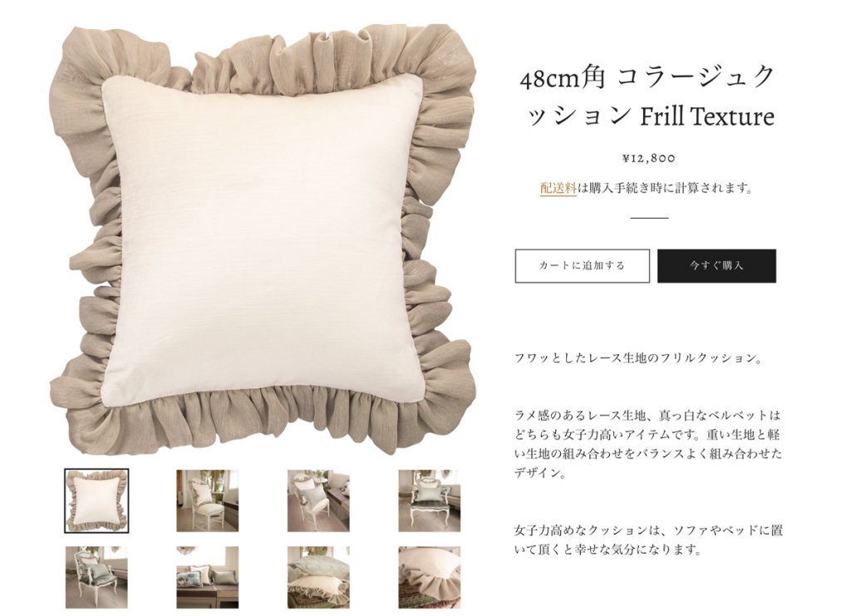This screenshot has width=851, height=616.
Task: Click the 女子力高めなクッション description paragraph
Action: coord(648,540)
